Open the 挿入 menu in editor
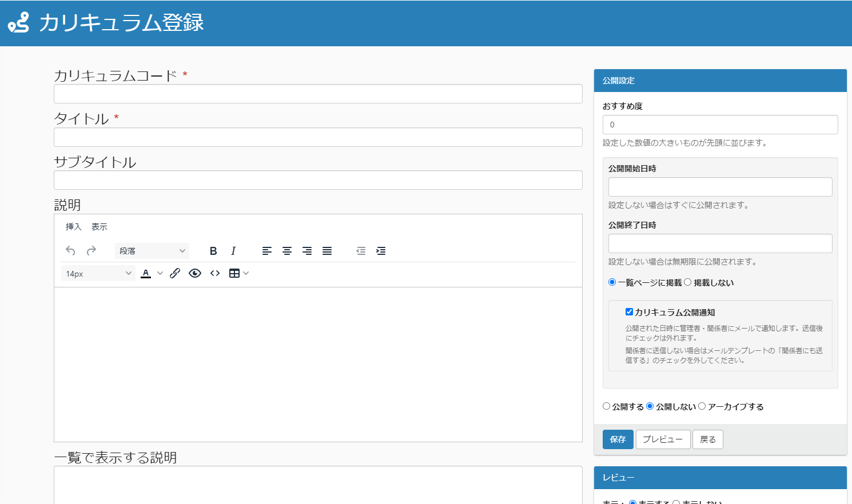The height and width of the screenshot is (504, 852). coord(74,227)
